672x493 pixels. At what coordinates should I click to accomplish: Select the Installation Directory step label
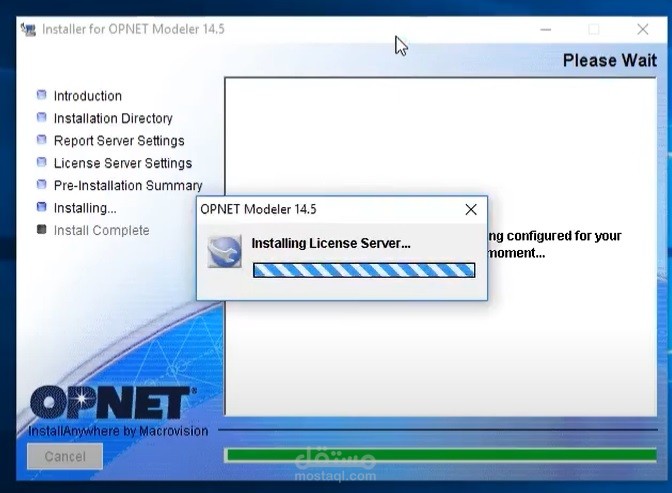click(113, 118)
